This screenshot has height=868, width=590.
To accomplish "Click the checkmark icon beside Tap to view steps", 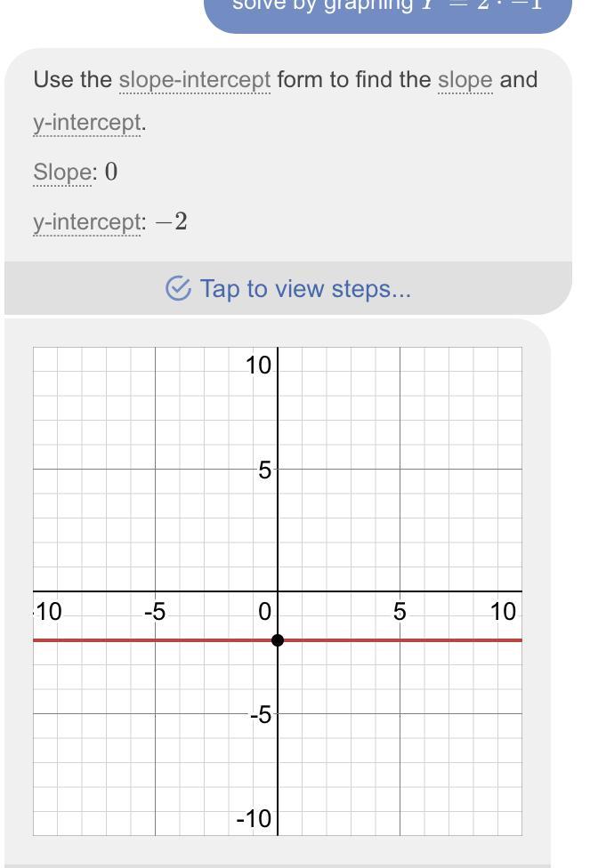I will (178, 289).
